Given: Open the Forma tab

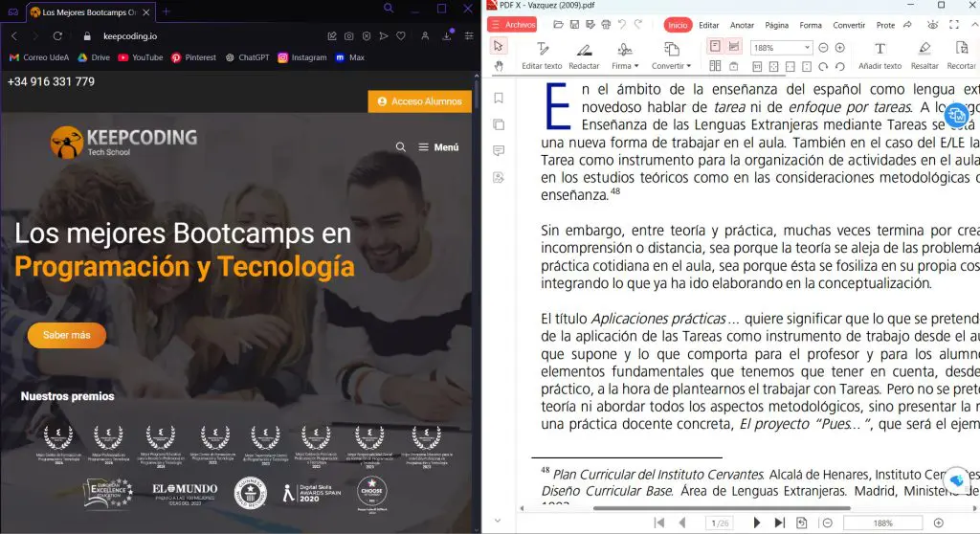Looking at the screenshot, I should click(811, 25).
